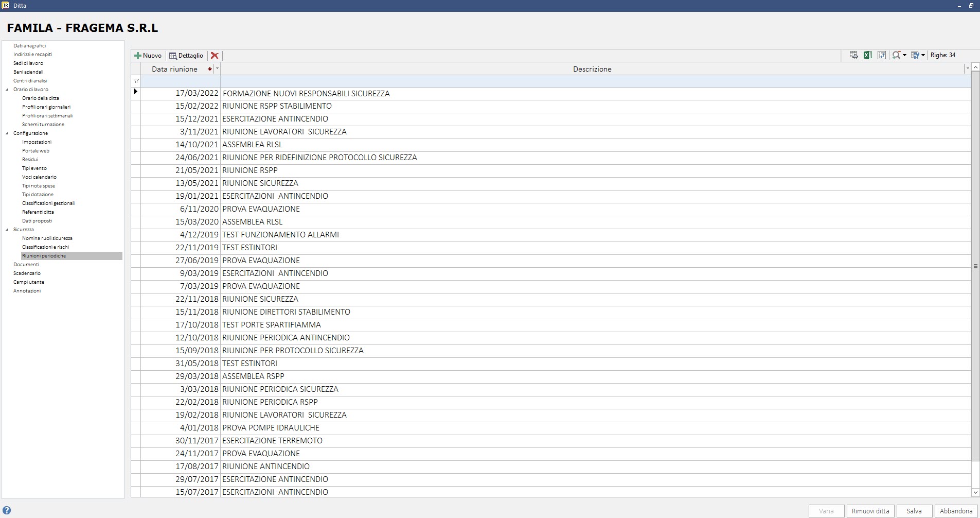Open Indirizzi e recapiti section
The width and height of the screenshot is (980, 518).
pos(32,55)
